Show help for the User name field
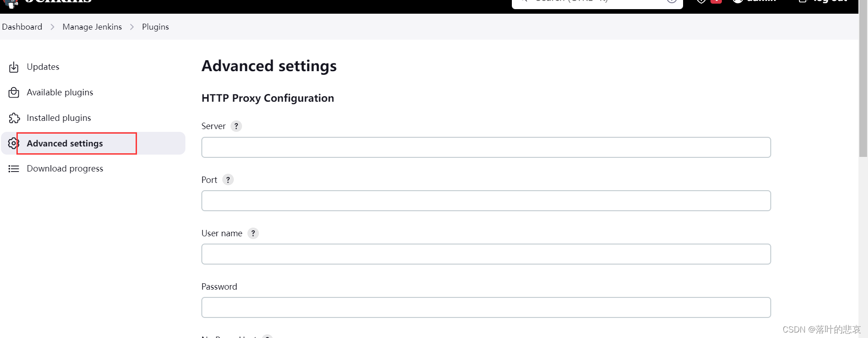The height and width of the screenshot is (338, 868). [253, 233]
